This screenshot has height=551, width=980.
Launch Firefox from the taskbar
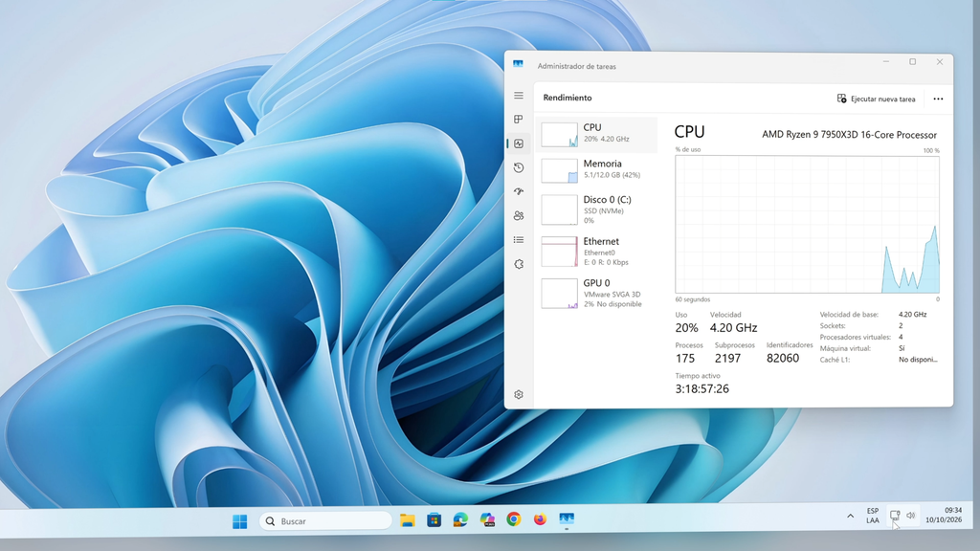click(x=540, y=519)
